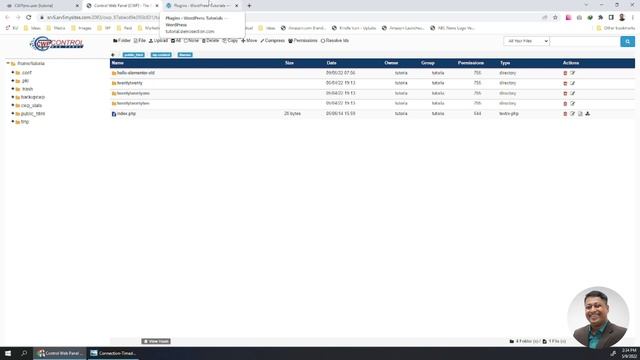Sort by the Name column header
This screenshot has width=640, height=360.
(x=118, y=63)
